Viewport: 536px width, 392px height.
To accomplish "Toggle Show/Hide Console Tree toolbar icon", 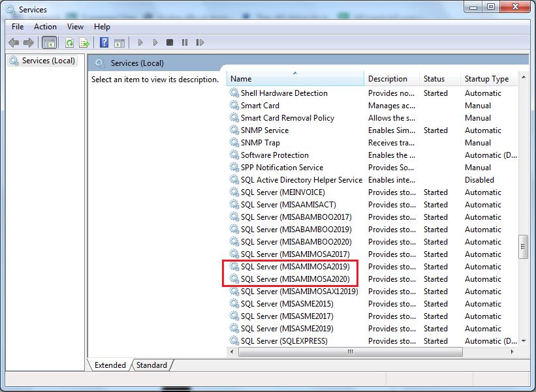I will coord(49,42).
